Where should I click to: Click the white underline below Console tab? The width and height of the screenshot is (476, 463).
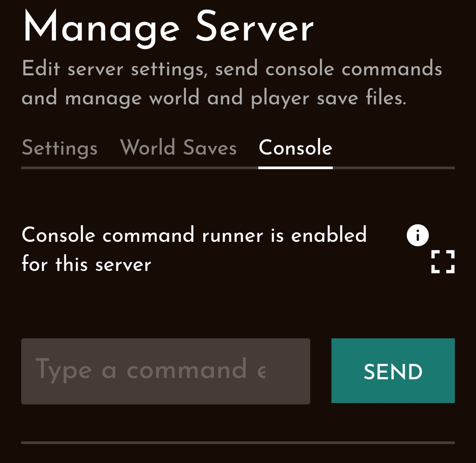click(295, 167)
